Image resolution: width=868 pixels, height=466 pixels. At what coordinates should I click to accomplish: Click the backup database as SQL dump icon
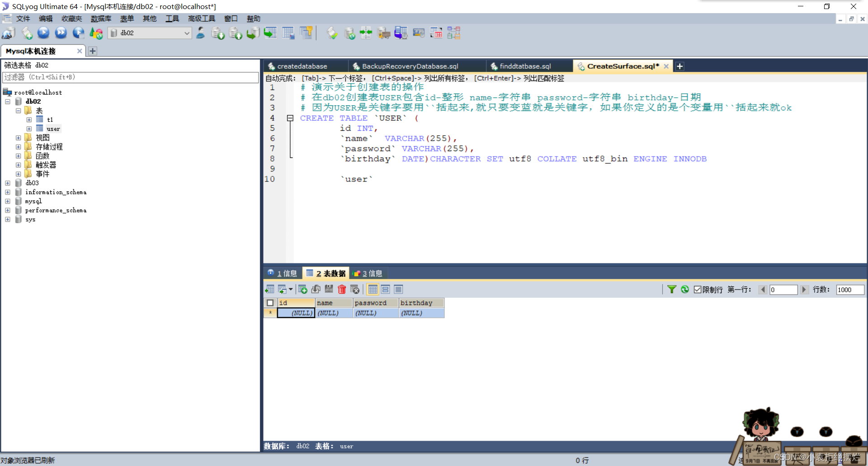click(235, 33)
